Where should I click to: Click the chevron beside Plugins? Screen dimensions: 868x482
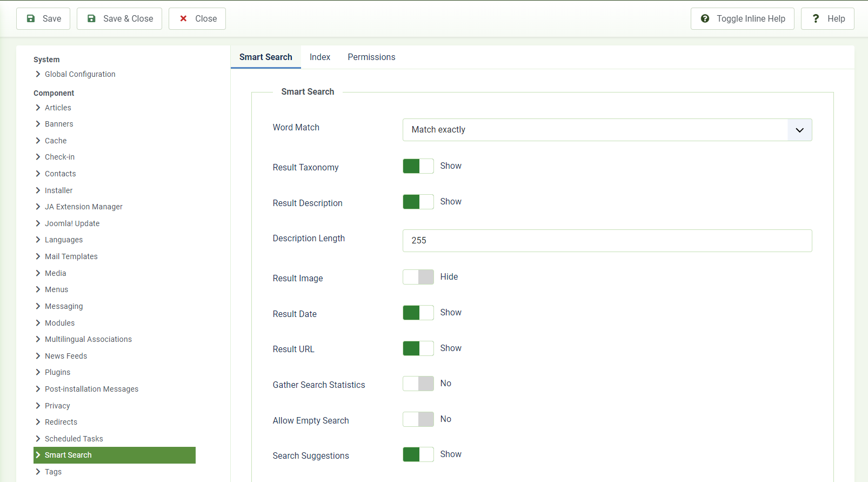coord(38,372)
